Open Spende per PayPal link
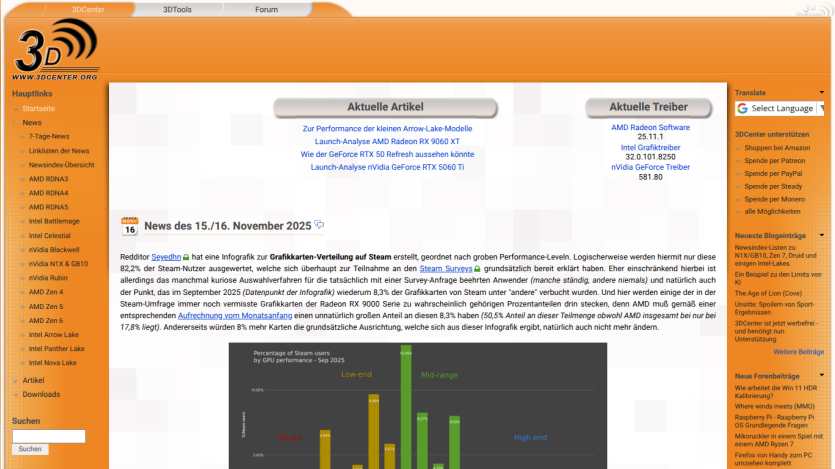The image size is (835, 469). (773, 174)
